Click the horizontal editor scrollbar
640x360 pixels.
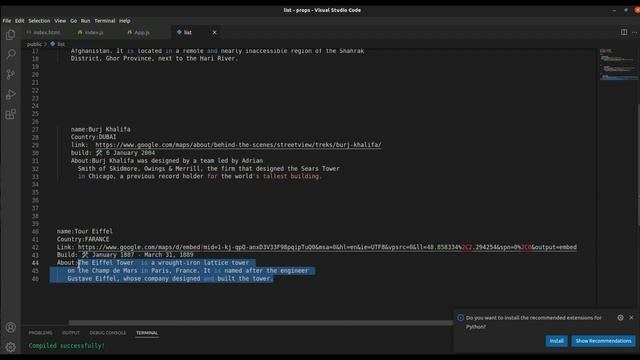tap(261, 323)
